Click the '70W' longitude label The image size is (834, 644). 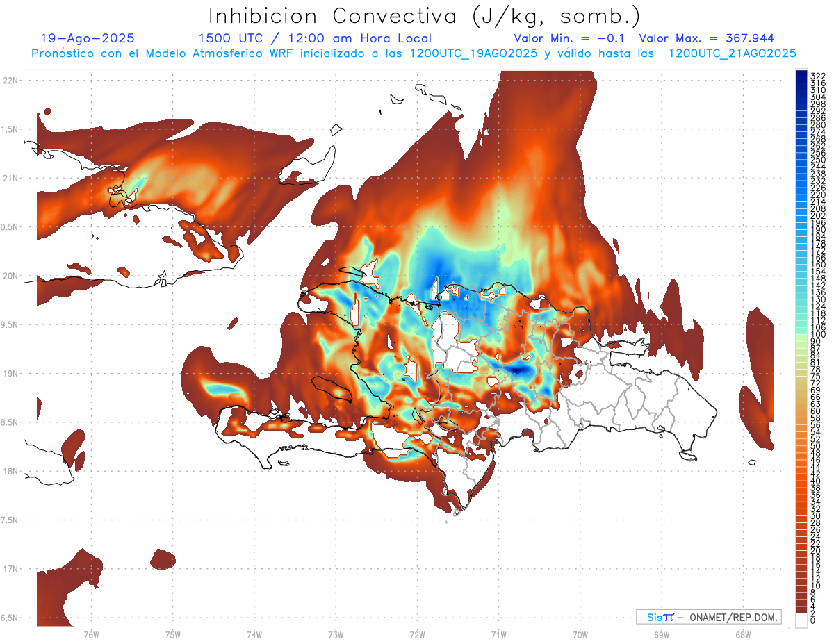pos(580,634)
